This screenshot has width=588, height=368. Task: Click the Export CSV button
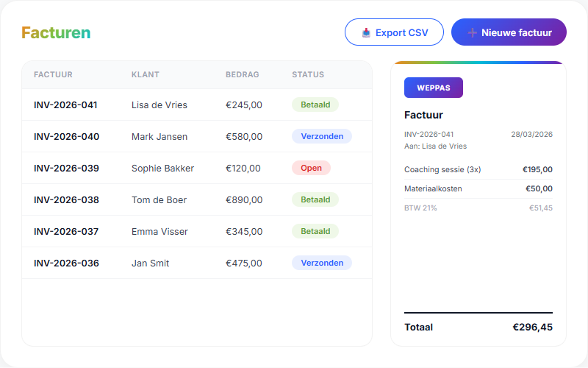pyautogui.click(x=394, y=32)
